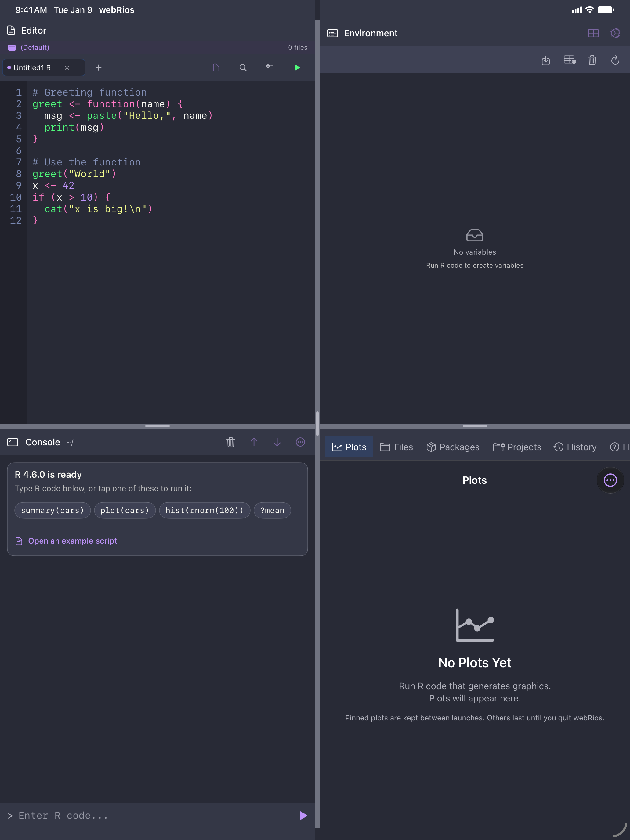Click the 0 files label

(x=298, y=48)
